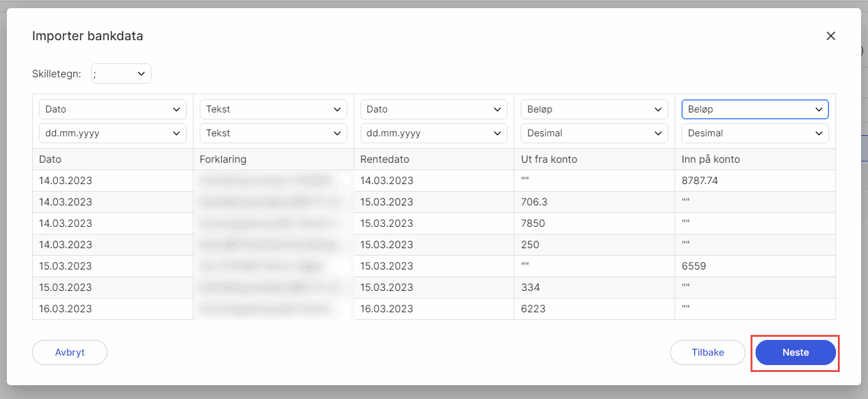The image size is (868, 399).
Task: Expand the Forklaring column Tekst format dropdown
Action: pos(273,133)
